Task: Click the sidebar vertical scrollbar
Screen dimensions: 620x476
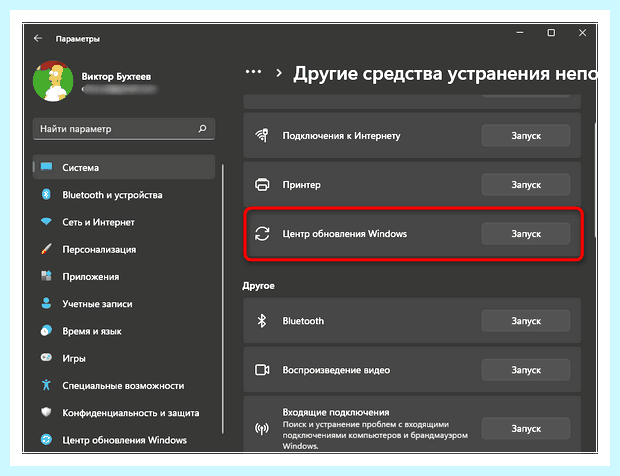Action: tap(223, 298)
